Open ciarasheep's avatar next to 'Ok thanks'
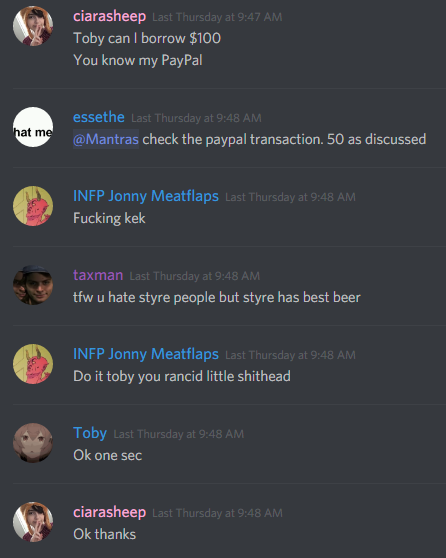 tap(33, 522)
